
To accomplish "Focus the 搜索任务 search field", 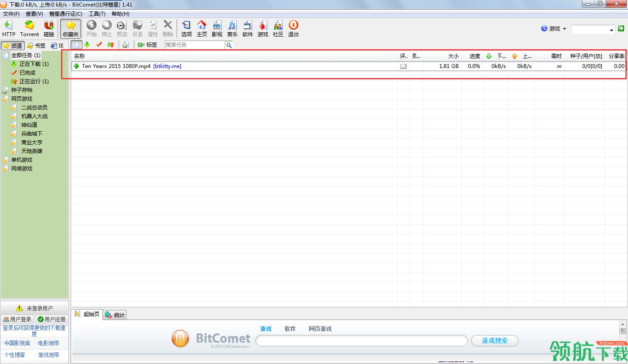I will (195, 45).
